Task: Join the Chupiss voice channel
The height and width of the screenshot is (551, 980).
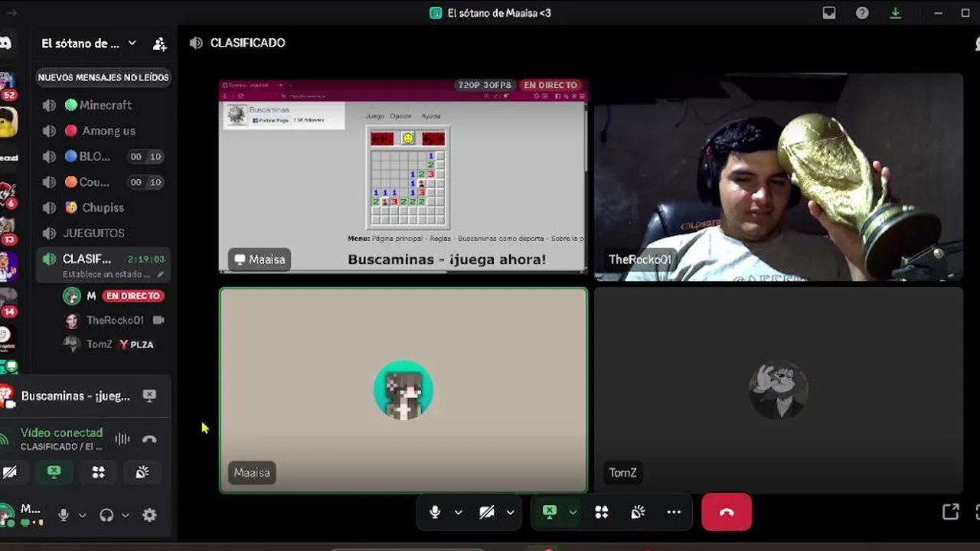Action: [x=102, y=207]
